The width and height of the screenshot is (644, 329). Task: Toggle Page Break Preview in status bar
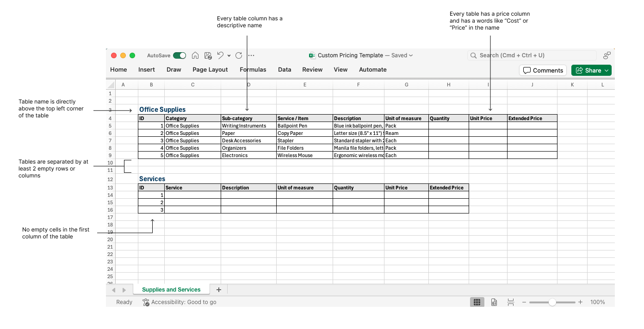click(511, 302)
